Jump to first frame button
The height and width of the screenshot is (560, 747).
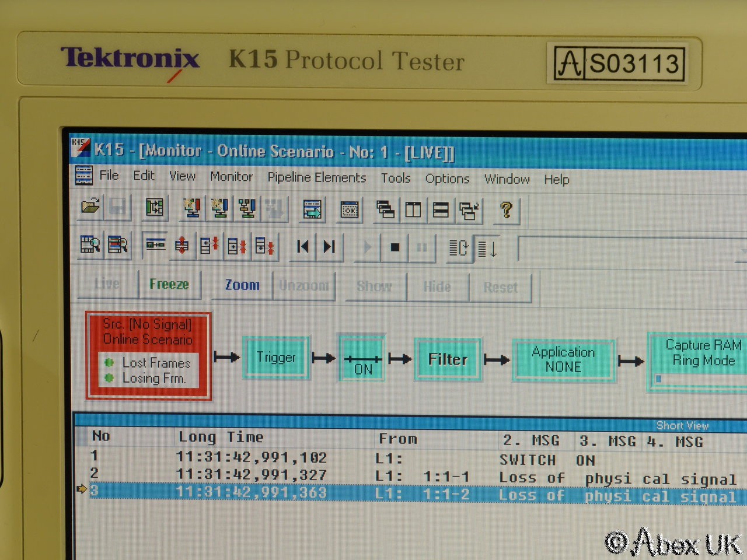click(x=302, y=247)
